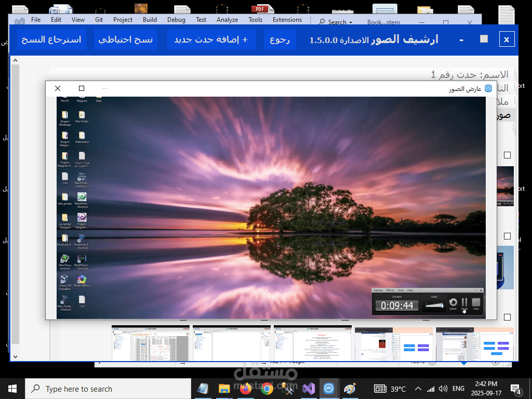Open the Analyze menu in Visual Studio

(x=228, y=20)
